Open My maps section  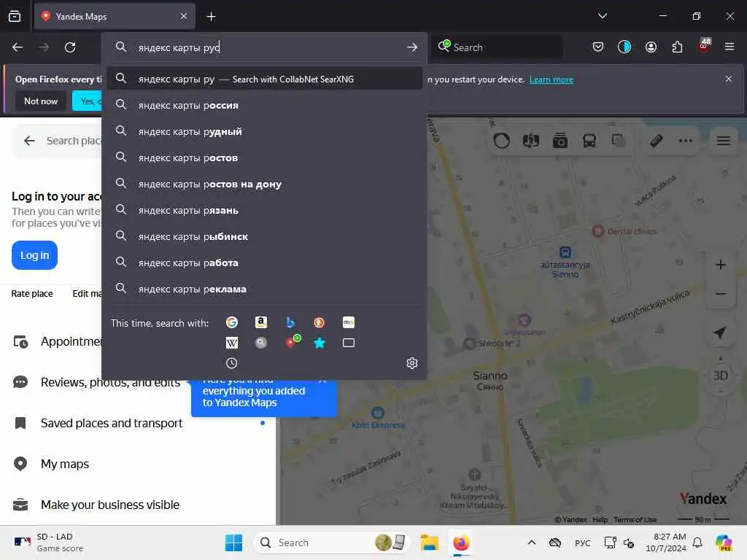point(65,464)
